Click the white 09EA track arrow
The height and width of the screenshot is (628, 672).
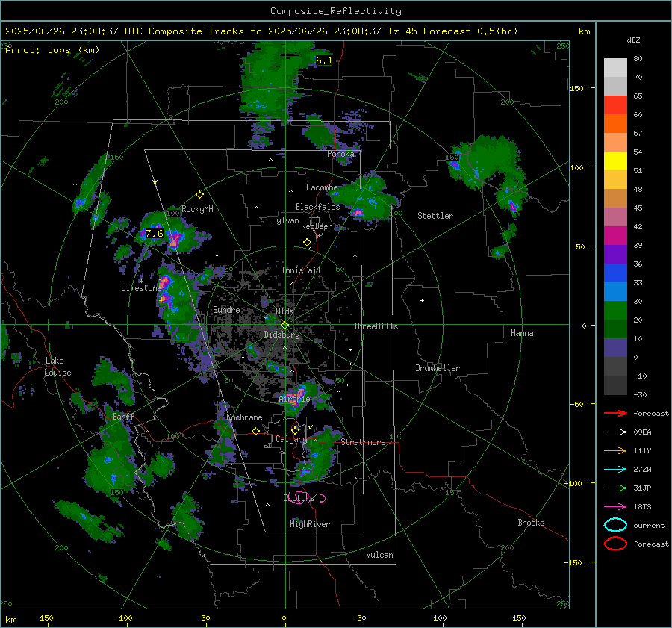[615, 432]
